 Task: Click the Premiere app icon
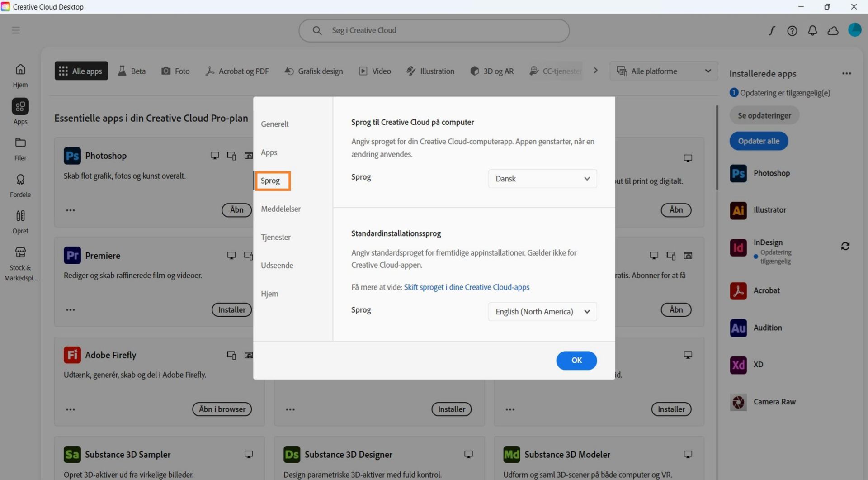(x=72, y=255)
